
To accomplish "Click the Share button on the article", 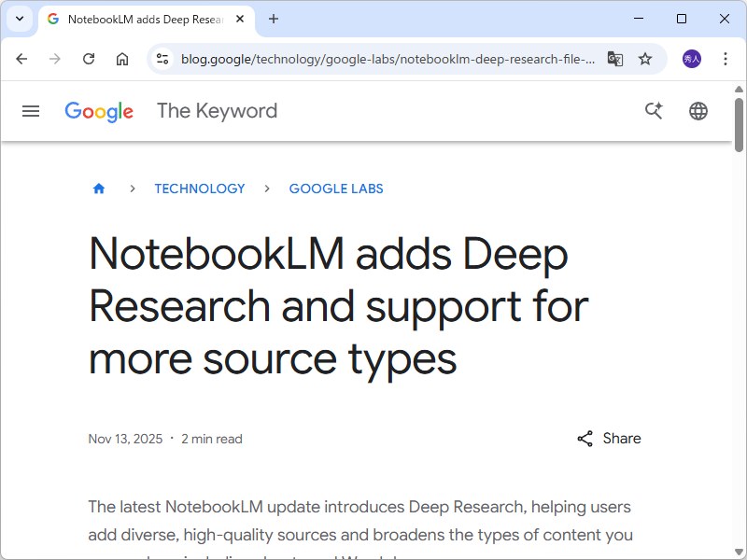I will [608, 438].
